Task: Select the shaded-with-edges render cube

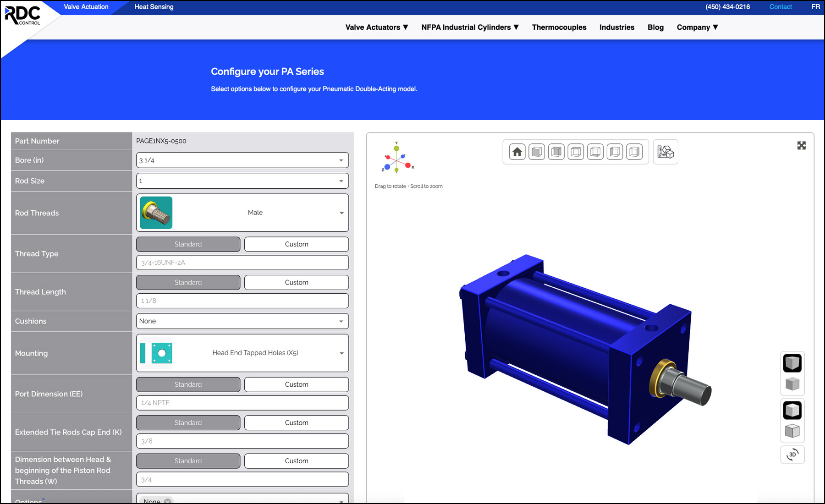Action: pos(792,431)
